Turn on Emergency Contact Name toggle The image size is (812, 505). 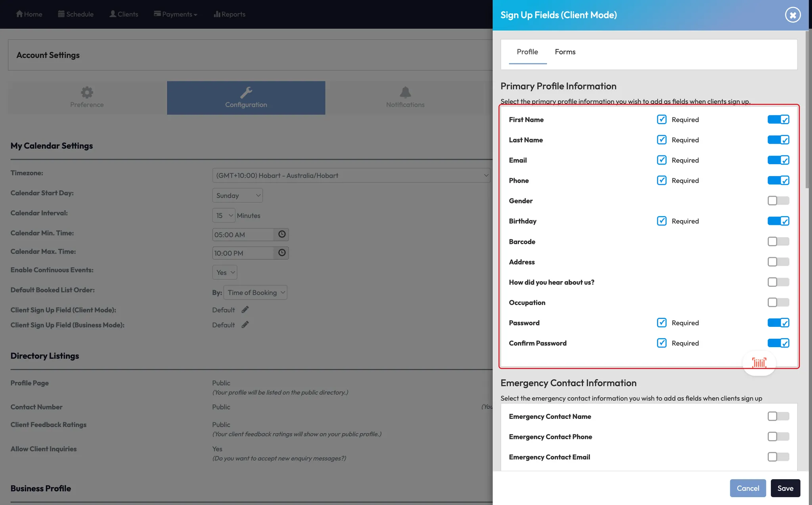(778, 416)
